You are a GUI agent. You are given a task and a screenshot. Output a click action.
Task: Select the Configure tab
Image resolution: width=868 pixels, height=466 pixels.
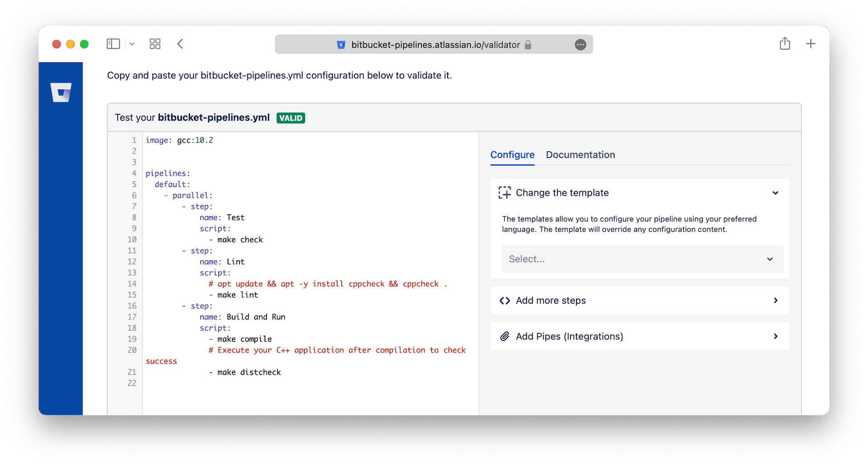pyautogui.click(x=512, y=155)
